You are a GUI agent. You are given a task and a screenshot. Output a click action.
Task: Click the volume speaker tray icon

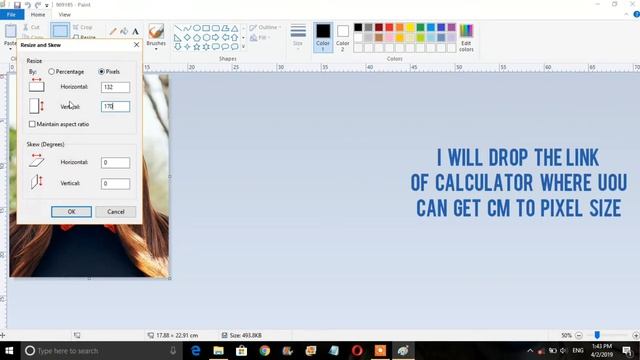pyautogui.click(x=563, y=351)
